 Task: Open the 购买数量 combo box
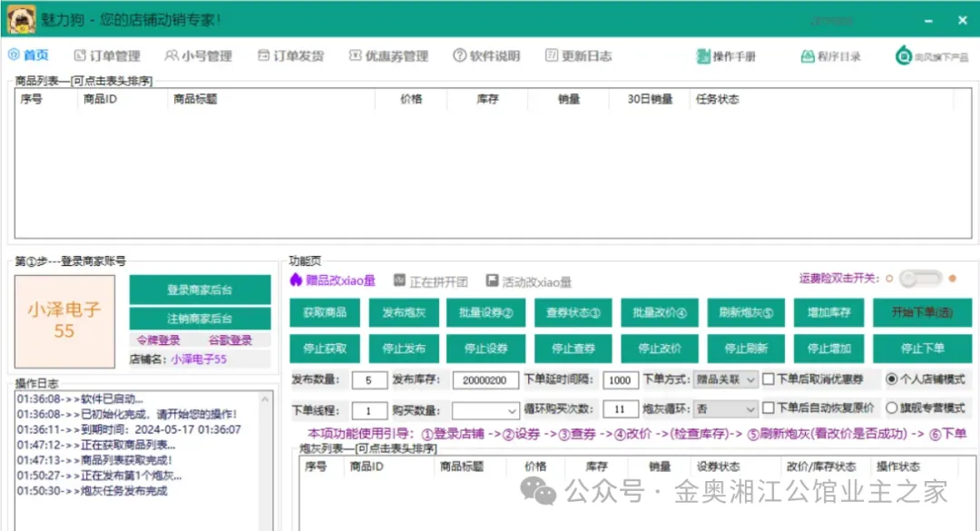tap(485, 409)
